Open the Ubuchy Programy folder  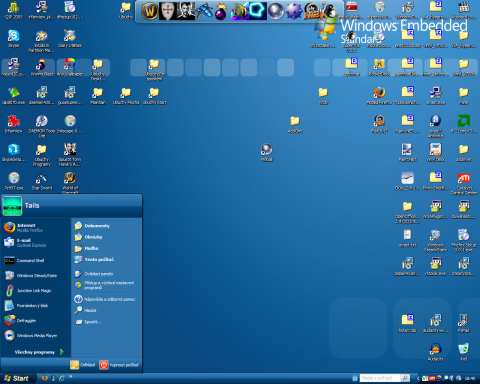click(x=42, y=155)
